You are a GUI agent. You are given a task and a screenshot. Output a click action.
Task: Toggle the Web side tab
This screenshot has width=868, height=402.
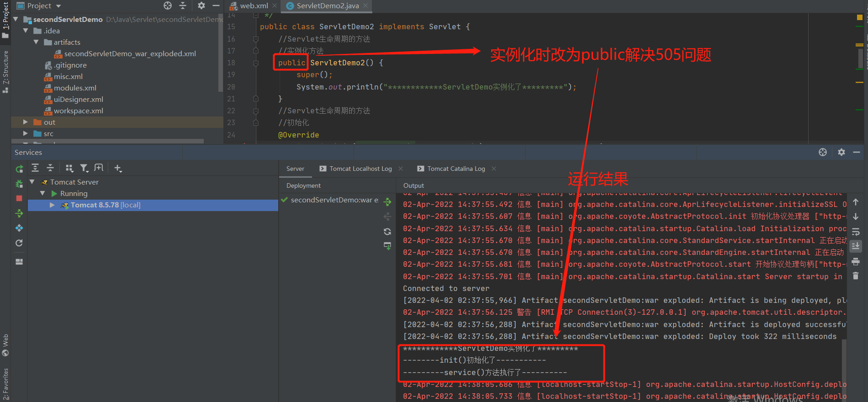[5, 345]
